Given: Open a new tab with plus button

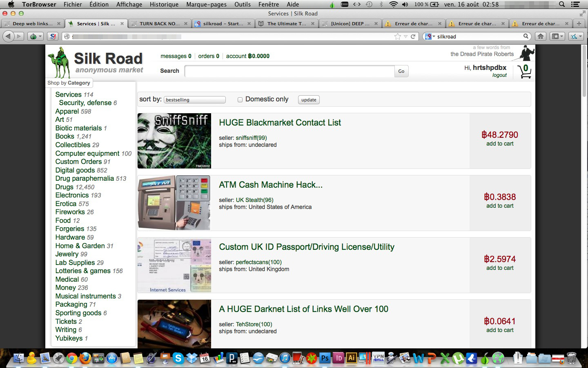Looking at the screenshot, I should pyautogui.click(x=579, y=24).
